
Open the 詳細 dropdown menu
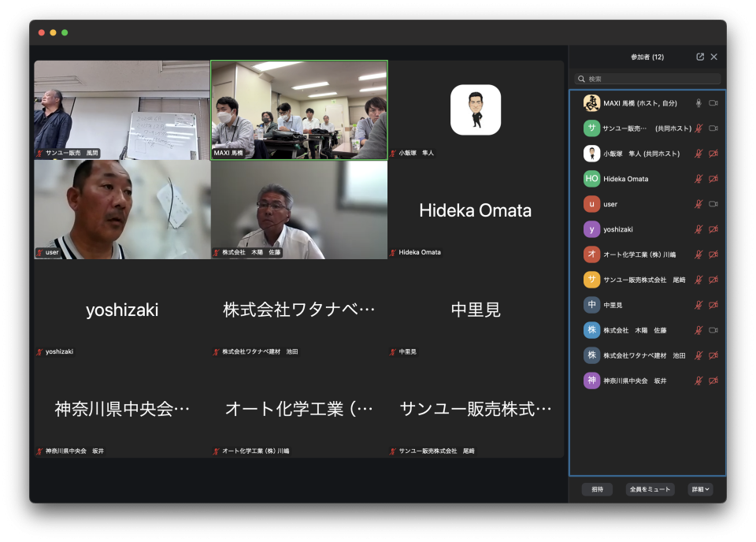tap(700, 489)
